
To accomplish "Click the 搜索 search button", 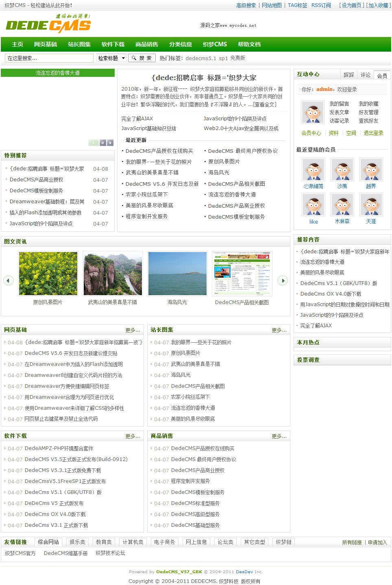I will coord(142,58).
